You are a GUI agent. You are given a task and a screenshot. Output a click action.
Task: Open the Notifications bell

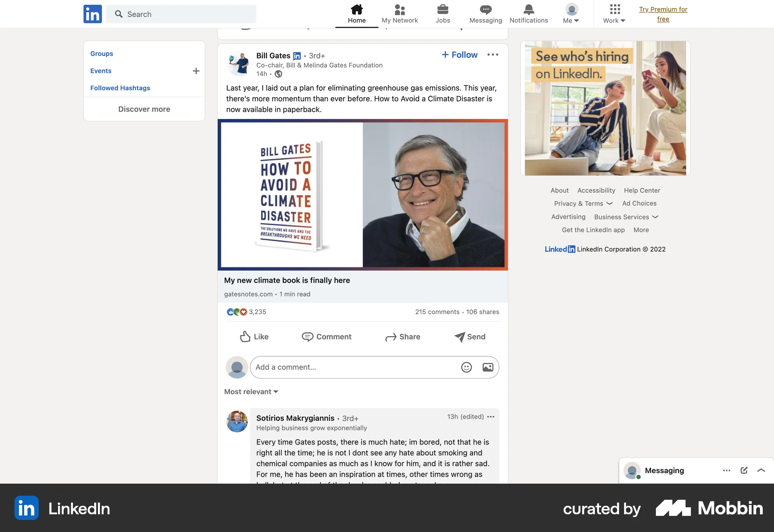click(528, 13)
